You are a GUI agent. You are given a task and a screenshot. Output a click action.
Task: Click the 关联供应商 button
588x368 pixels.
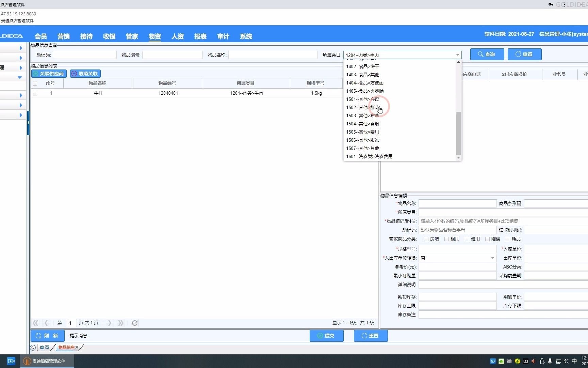(x=49, y=74)
